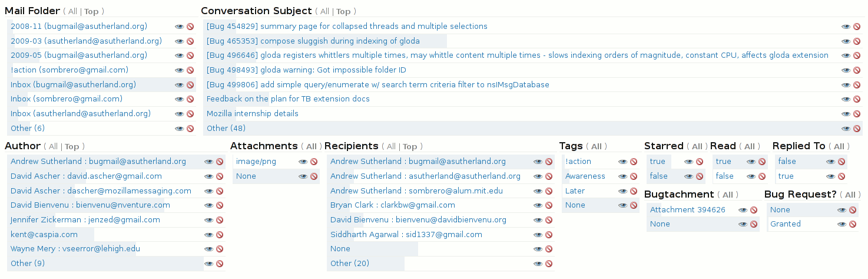This screenshot has height=279, width=868.
Task: Exclude recipient Bryan Clark with red icon
Action: [549, 205]
